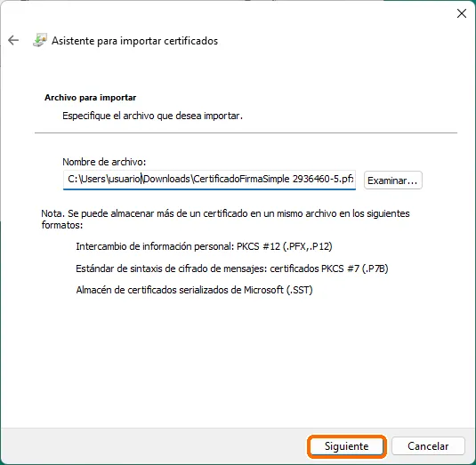Focus the file name path input field

209,180
